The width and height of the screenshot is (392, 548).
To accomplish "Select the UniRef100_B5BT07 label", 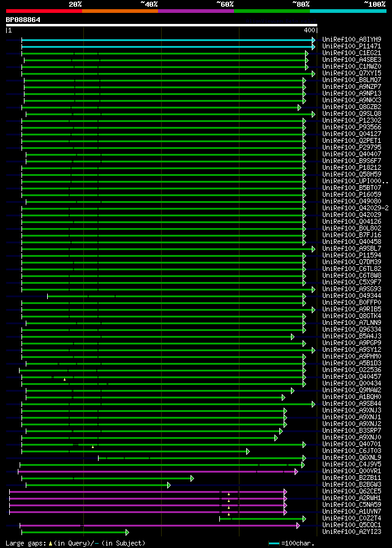I will click(352, 188).
